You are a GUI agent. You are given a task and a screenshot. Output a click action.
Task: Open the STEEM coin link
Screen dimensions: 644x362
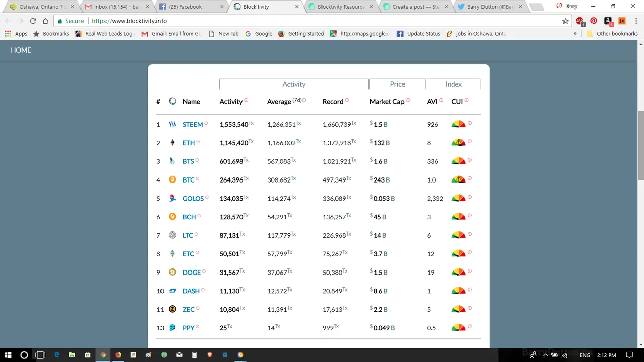pyautogui.click(x=193, y=124)
